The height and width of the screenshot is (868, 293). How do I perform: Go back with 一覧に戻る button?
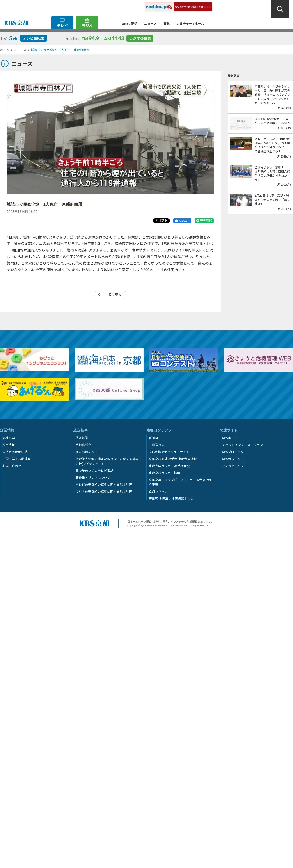tap(110, 295)
